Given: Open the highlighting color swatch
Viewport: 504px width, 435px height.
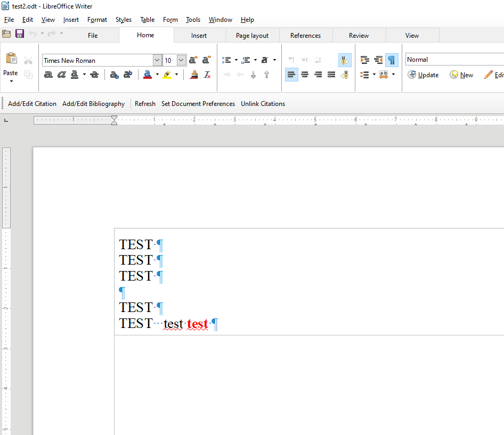Looking at the screenshot, I should 167,75.
